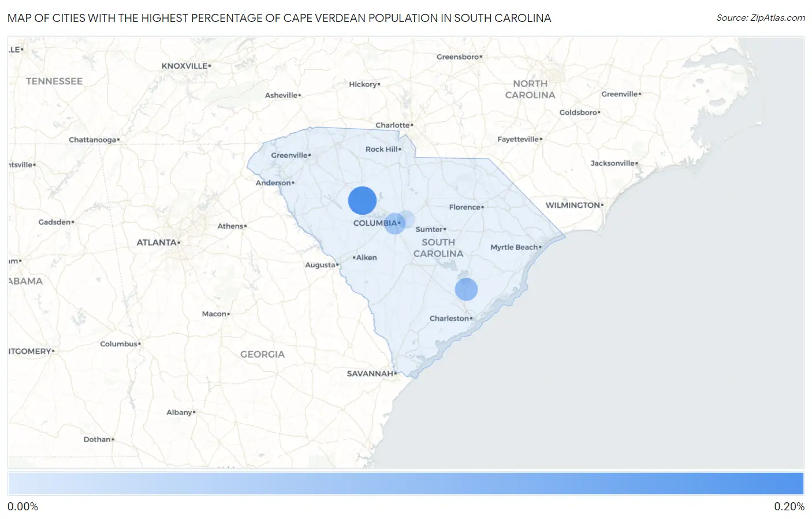Click the map title text
812x519 pixels.
[x=280, y=18]
